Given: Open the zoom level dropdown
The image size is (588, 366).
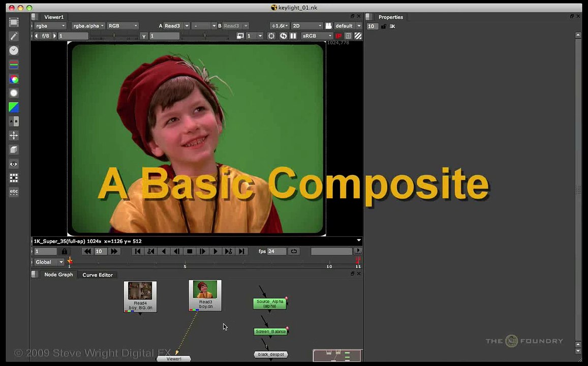Looking at the screenshot, I should click(x=280, y=26).
